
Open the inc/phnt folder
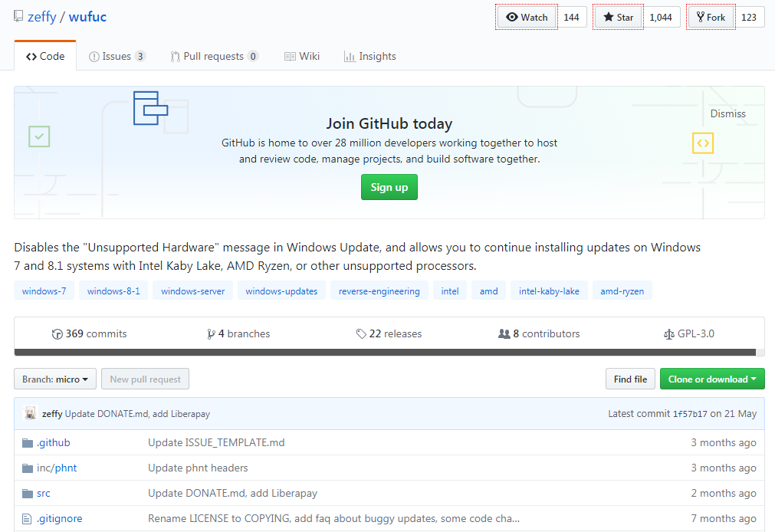[57, 468]
